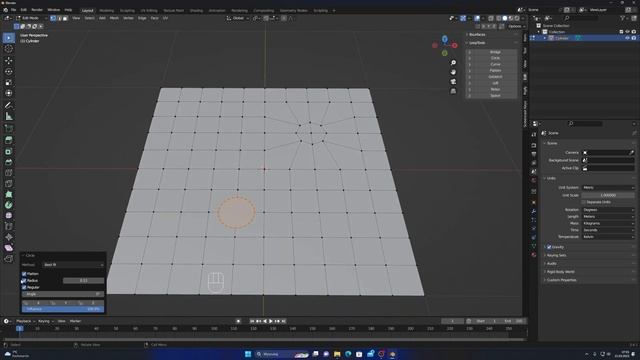Pick the Rotate tool
This screenshot has width=640, height=360.
click(x=9, y=71)
